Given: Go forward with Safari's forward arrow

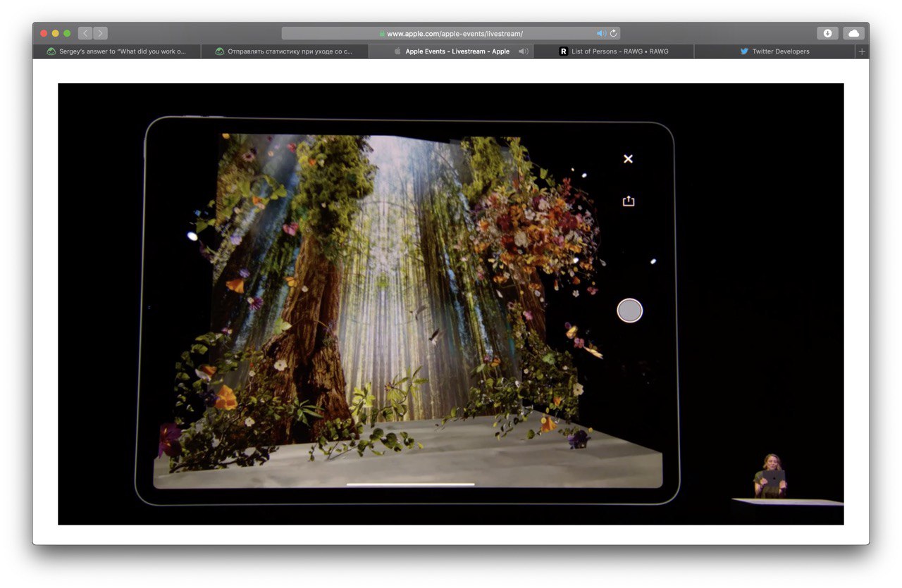Looking at the screenshot, I should [100, 33].
